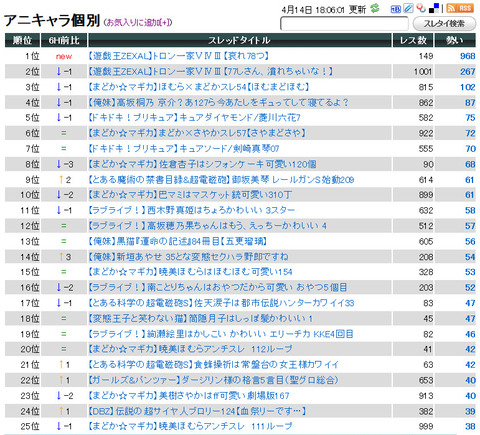Focus the thread title search input field
The width and height of the screenshot is (480, 435).
click(344, 24)
